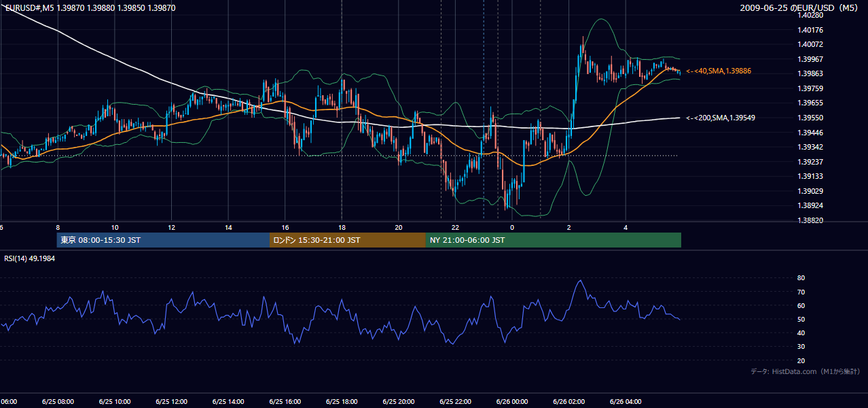Click the London 15:30-21:00 JST session bar
Image resolution: width=868 pixels, height=408 pixels.
[x=348, y=240]
